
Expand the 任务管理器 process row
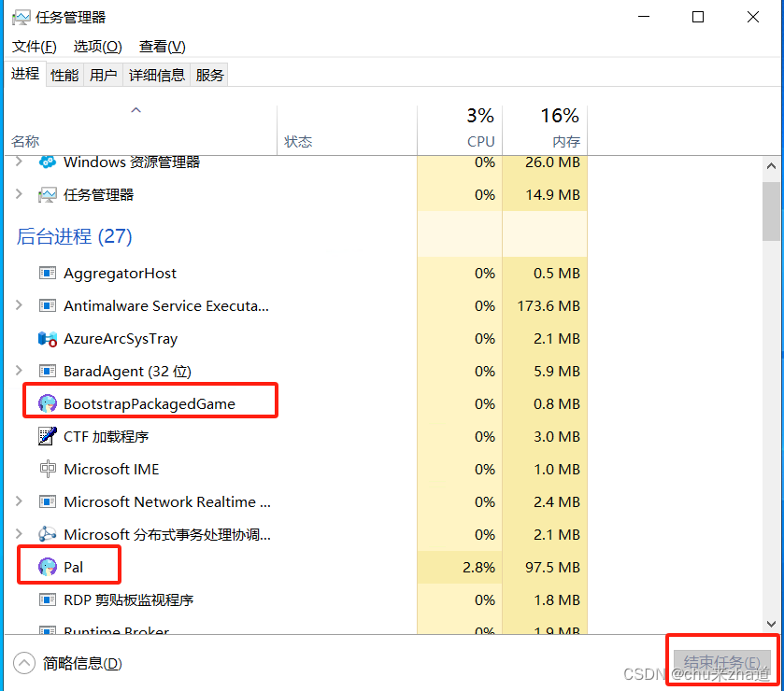pyautogui.click(x=19, y=194)
